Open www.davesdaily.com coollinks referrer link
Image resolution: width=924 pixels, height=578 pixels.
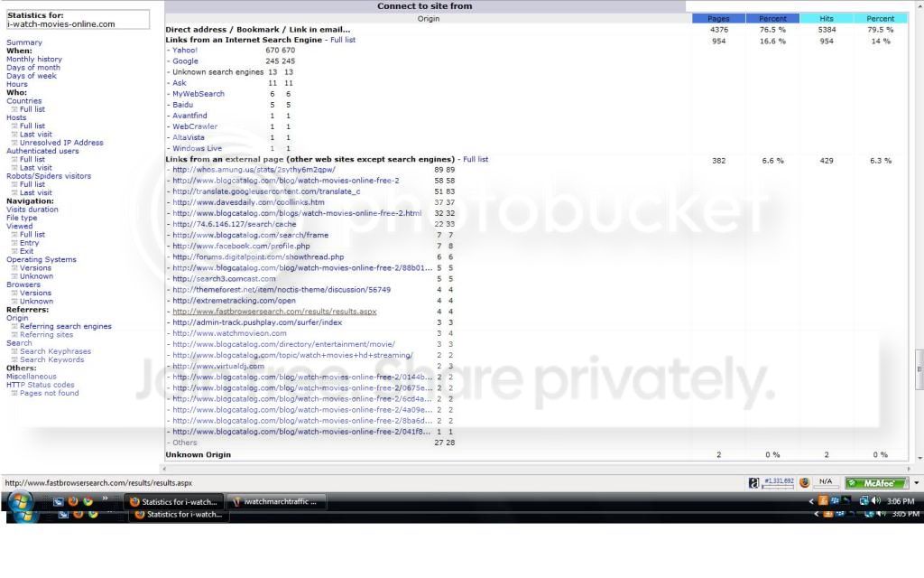pyautogui.click(x=249, y=201)
